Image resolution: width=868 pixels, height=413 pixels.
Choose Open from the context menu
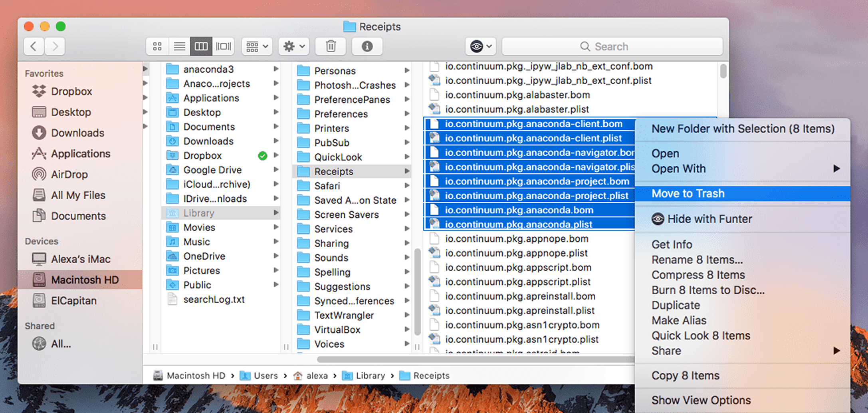(x=743, y=153)
